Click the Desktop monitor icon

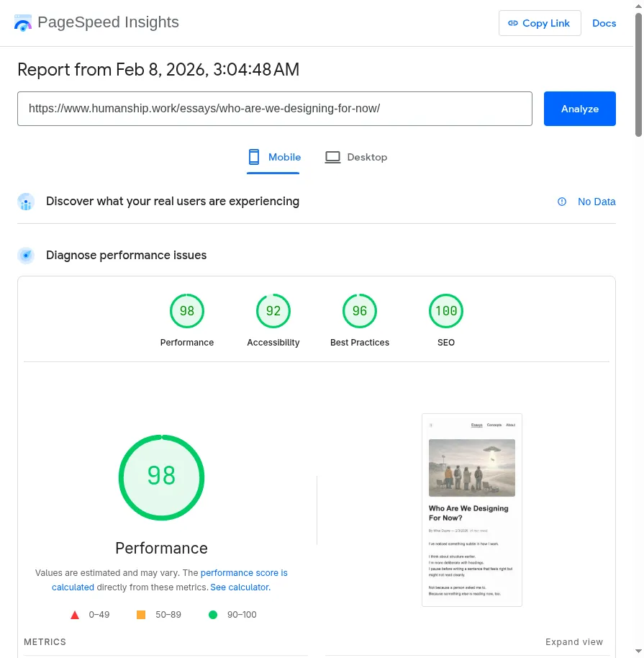click(x=332, y=157)
